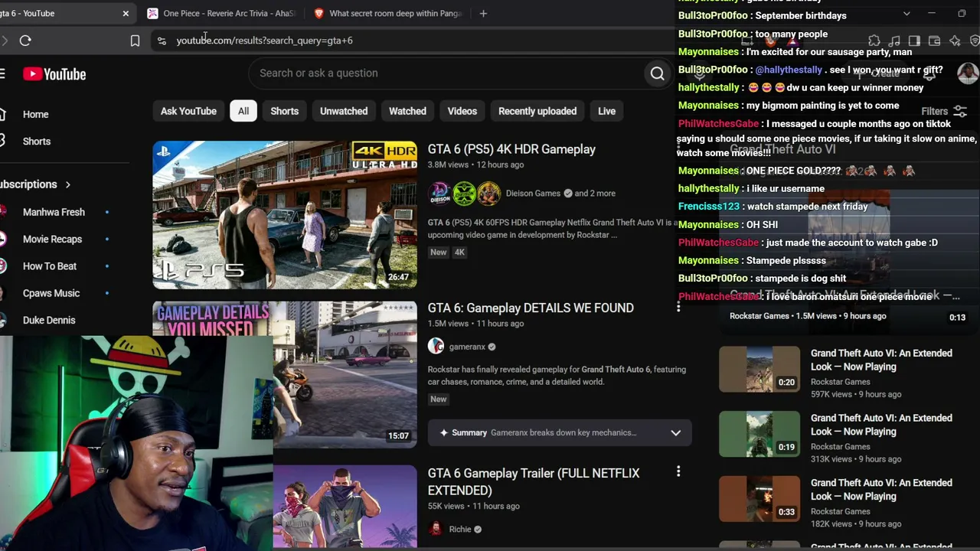Open Filters for search results
The width and height of the screenshot is (980, 551).
[x=943, y=111]
